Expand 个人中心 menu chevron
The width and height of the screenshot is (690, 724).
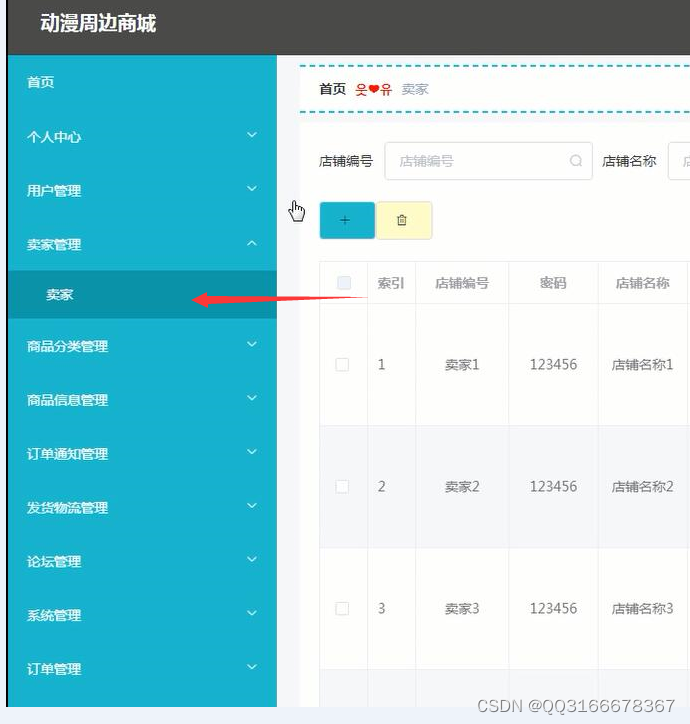pos(252,135)
